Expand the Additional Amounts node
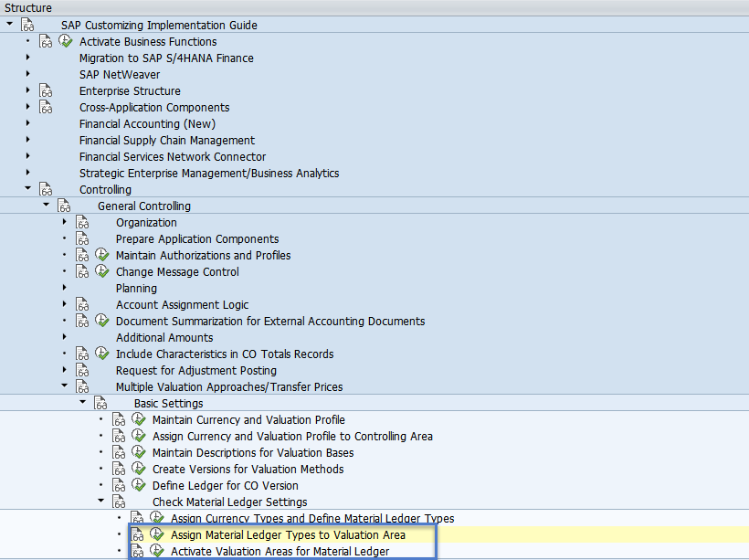The height and width of the screenshot is (560, 749). point(65,336)
